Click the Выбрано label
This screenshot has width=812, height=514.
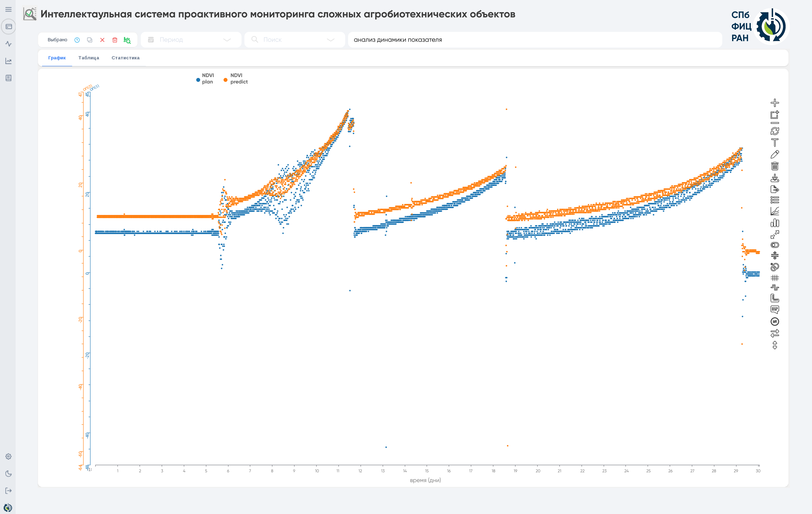coord(57,40)
